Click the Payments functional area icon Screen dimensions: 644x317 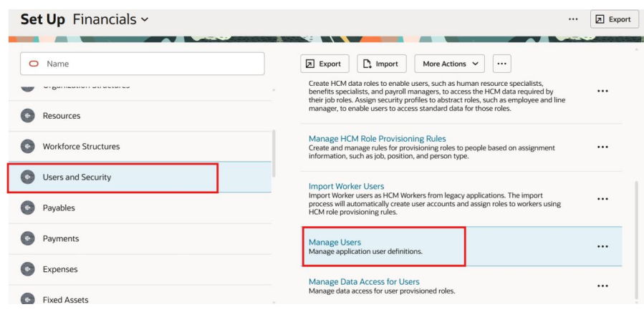[x=26, y=239]
